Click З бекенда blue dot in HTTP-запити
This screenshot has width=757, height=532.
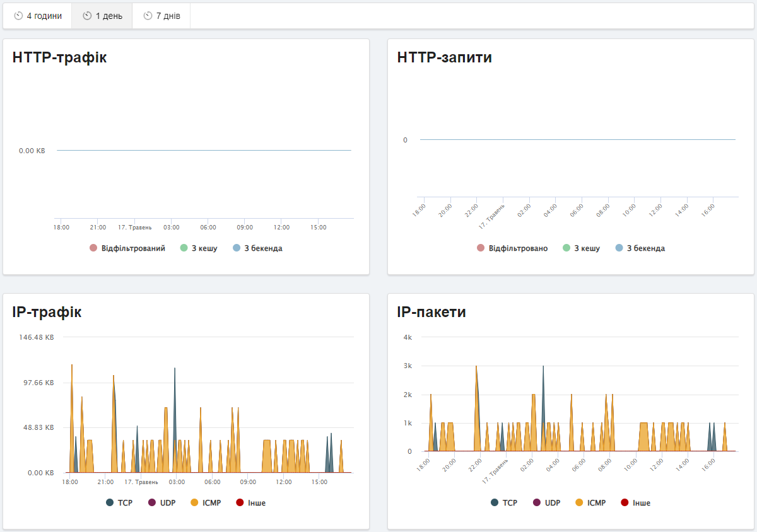pos(619,248)
